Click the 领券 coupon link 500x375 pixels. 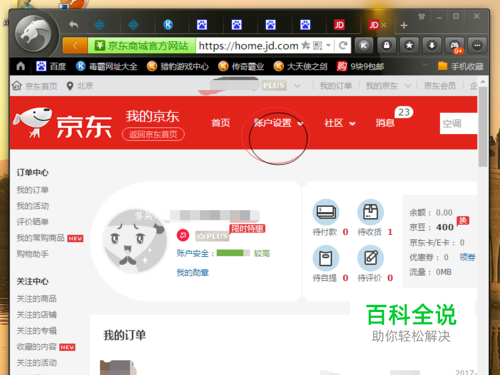tap(467, 257)
